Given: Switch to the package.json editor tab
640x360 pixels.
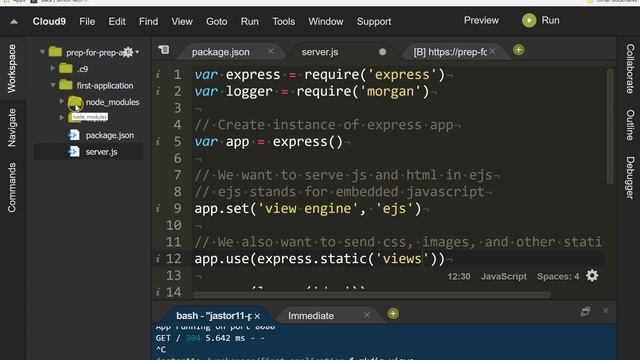Looking at the screenshot, I should tap(220, 52).
